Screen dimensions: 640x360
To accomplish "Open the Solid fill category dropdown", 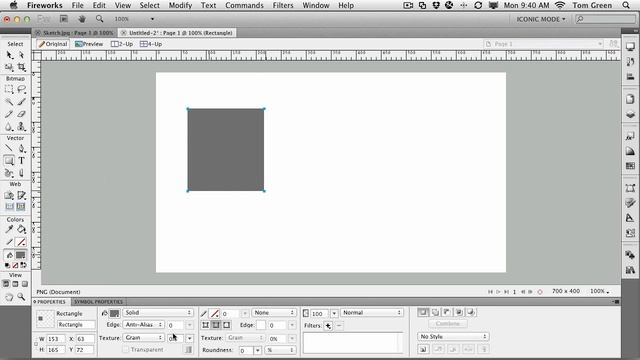I will [x=158, y=313].
